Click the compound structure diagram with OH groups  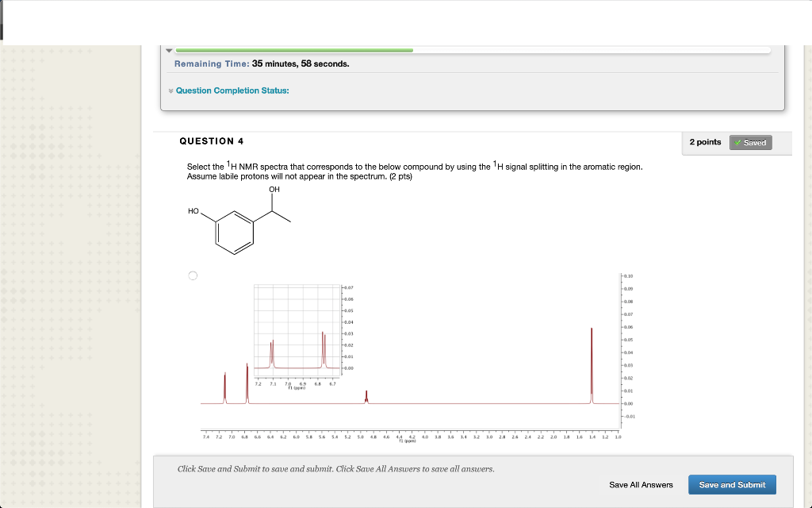(x=242, y=222)
